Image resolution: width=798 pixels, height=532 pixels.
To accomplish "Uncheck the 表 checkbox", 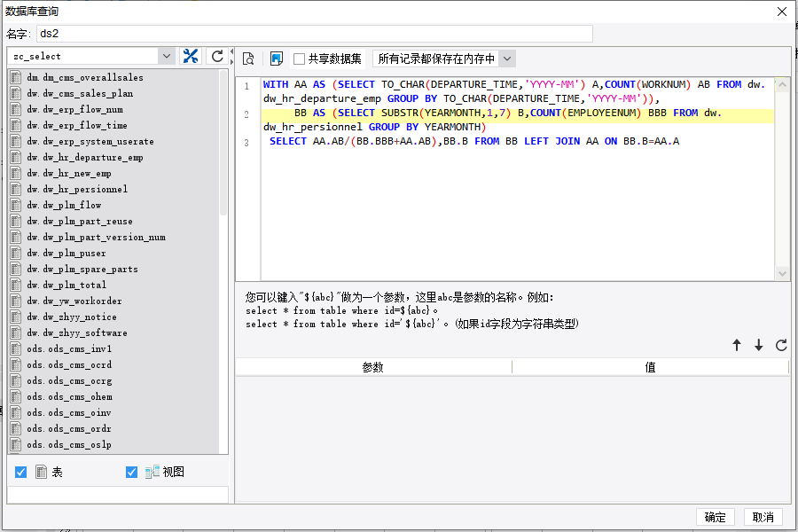I will [x=21, y=472].
